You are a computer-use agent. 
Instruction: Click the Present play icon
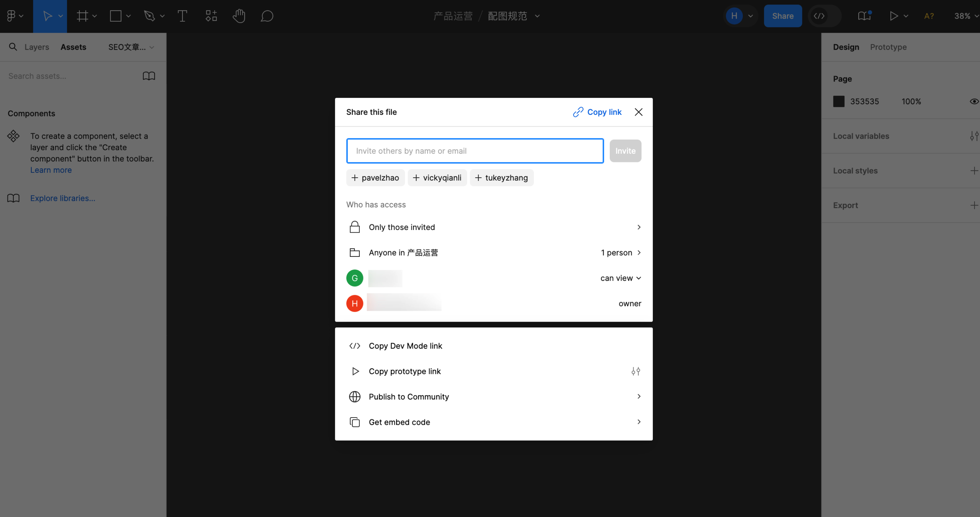894,16
